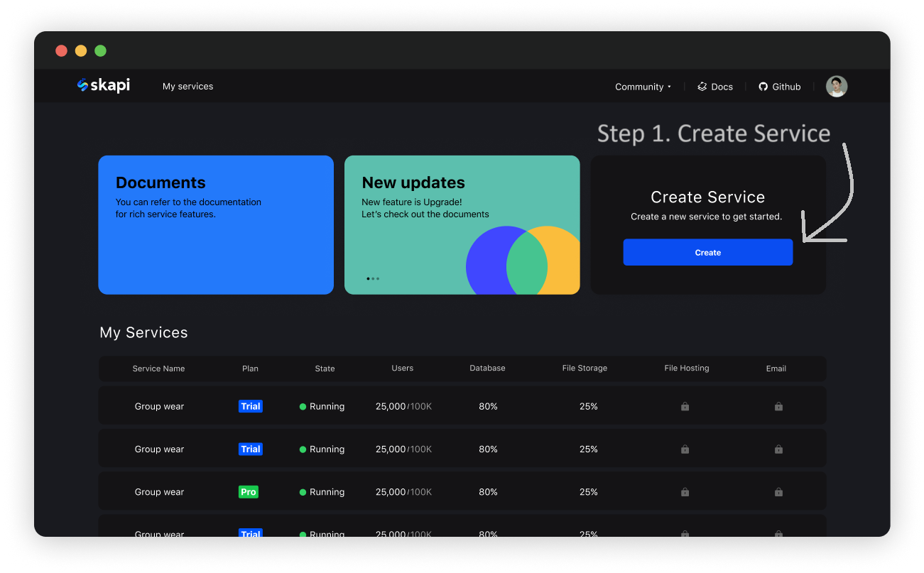
Task: Expand the Community dropdown menu
Action: [643, 87]
